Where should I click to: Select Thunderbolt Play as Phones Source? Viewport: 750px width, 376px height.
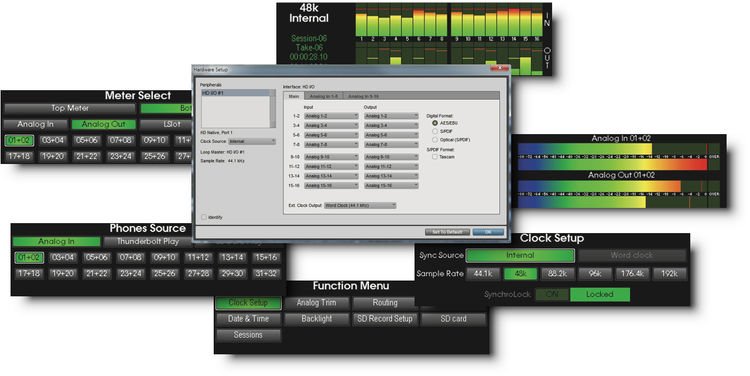coord(148,242)
